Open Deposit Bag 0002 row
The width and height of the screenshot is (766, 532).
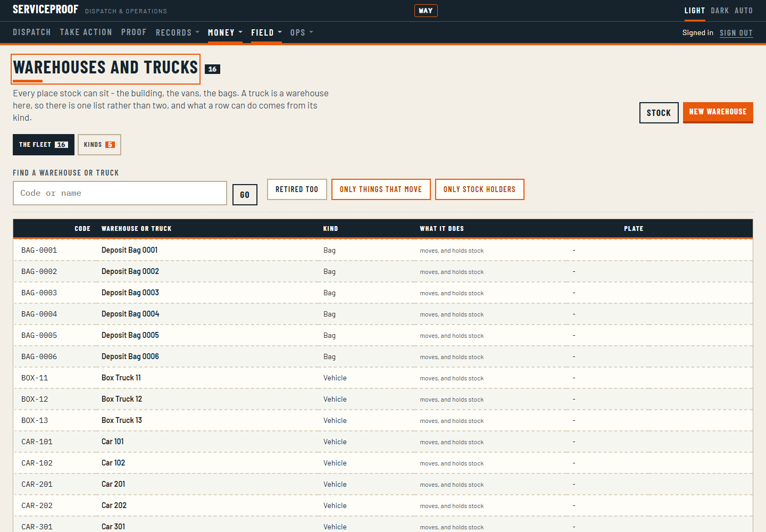click(x=383, y=271)
